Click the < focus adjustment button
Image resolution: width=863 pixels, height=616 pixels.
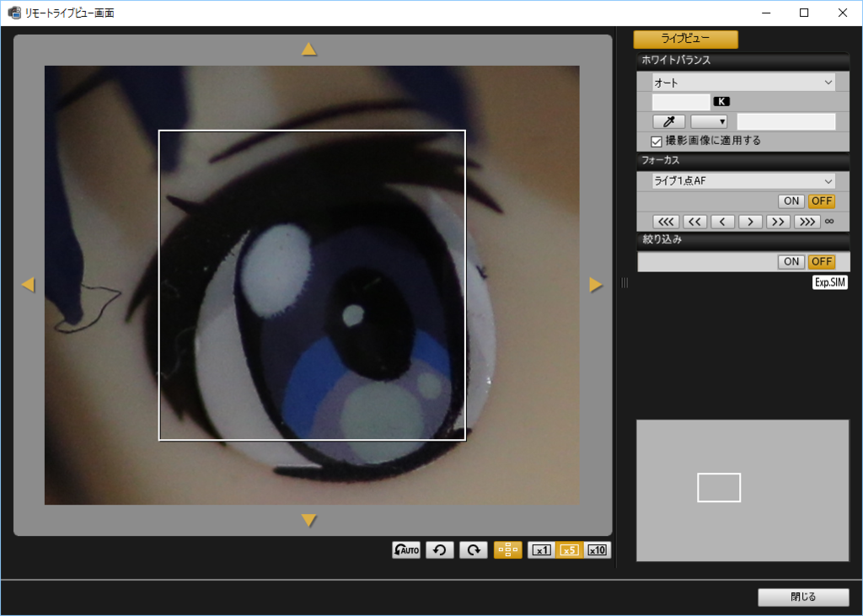pos(722,222)
